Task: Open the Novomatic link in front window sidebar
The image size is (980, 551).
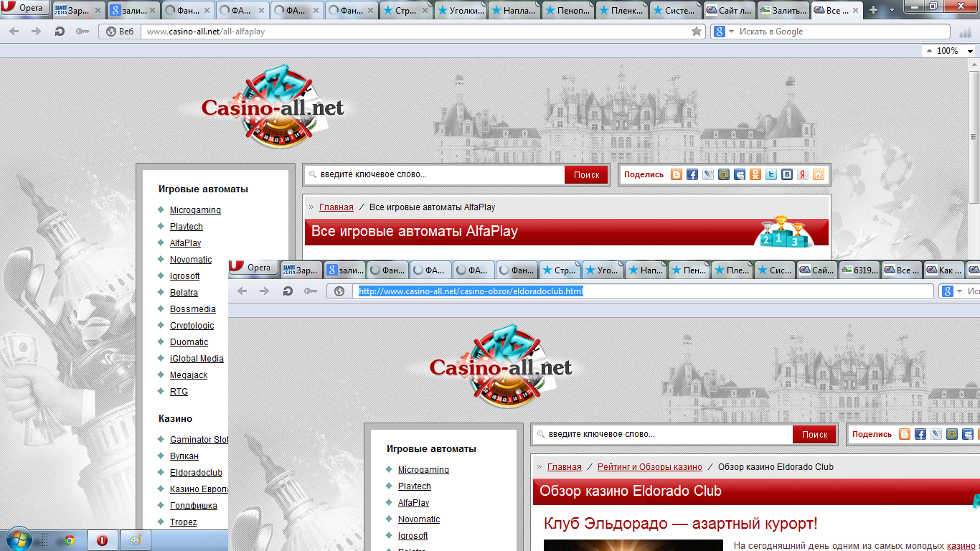Action: tap(419, 519)
